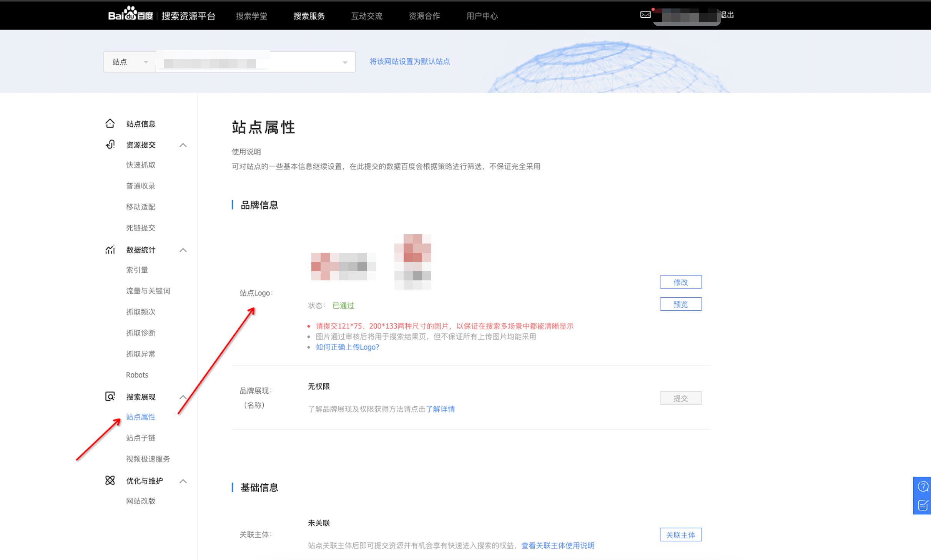Click the wide site logo thumbnail
Viewport: 931px width, 560px height.
click(x=343, y=266)
